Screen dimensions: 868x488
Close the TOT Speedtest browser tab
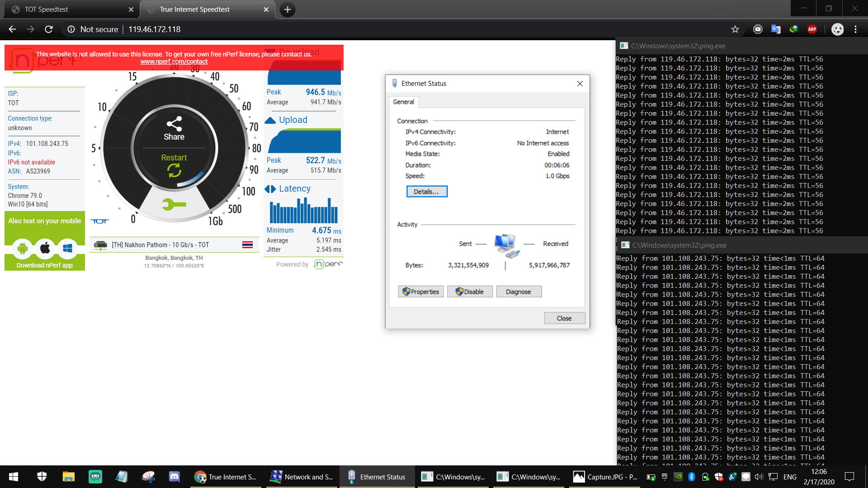[x=131, y=9]
